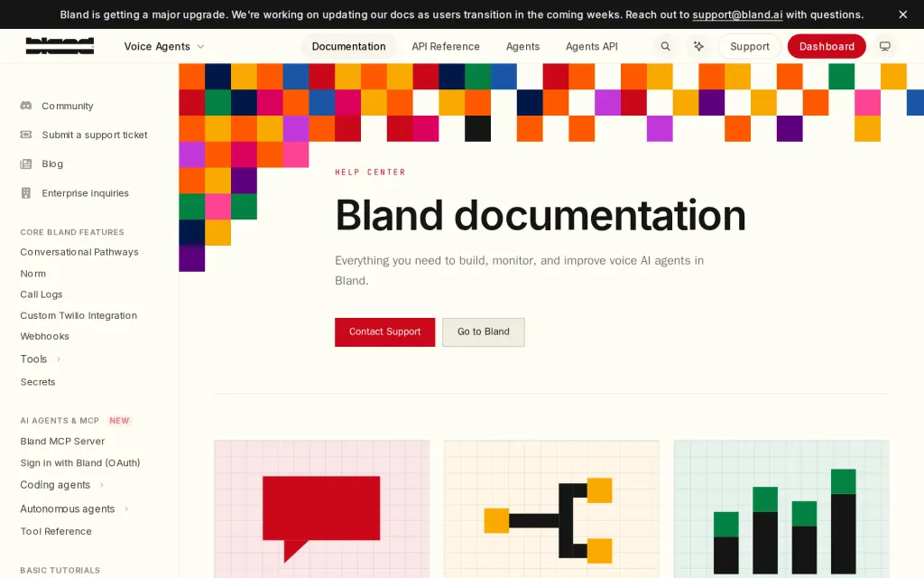This screenshot has height=578, width=924.
Task: Open Secrets sidebar link
Action: pos(38,382)
